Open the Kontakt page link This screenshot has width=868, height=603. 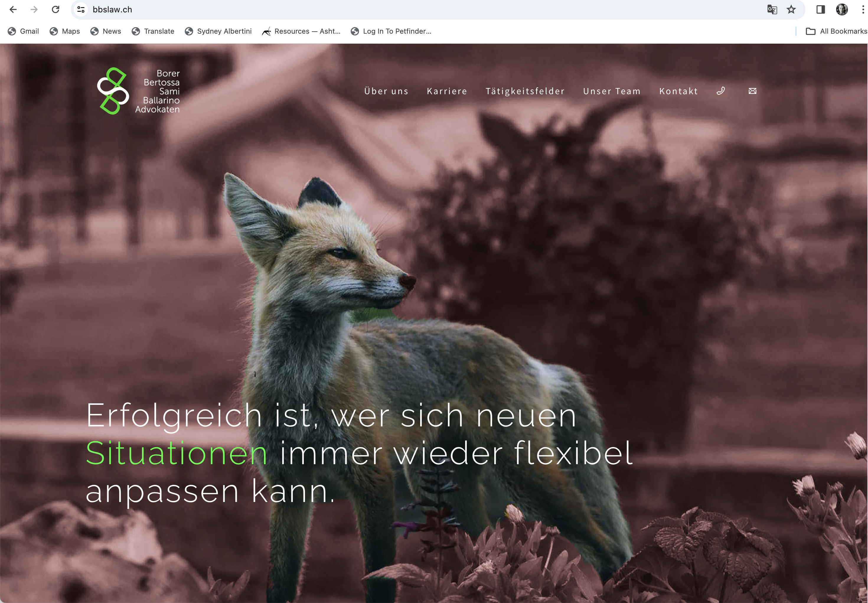(678, 91)
